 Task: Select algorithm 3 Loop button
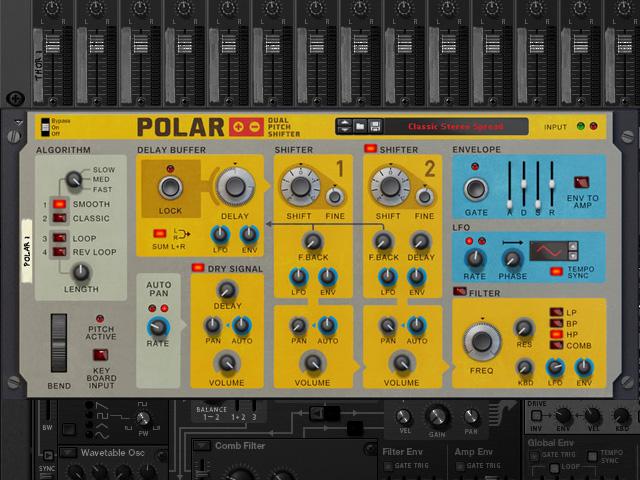point(59,238)
